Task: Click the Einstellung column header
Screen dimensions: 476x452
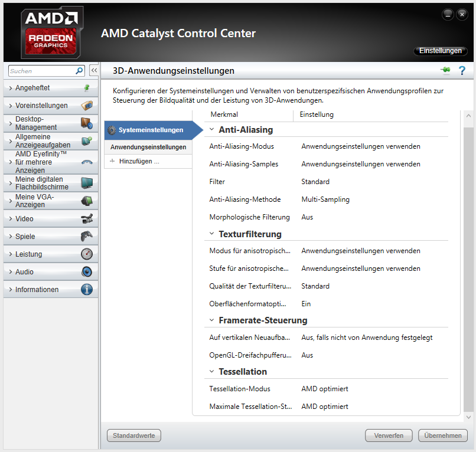Action: point(317,114)
